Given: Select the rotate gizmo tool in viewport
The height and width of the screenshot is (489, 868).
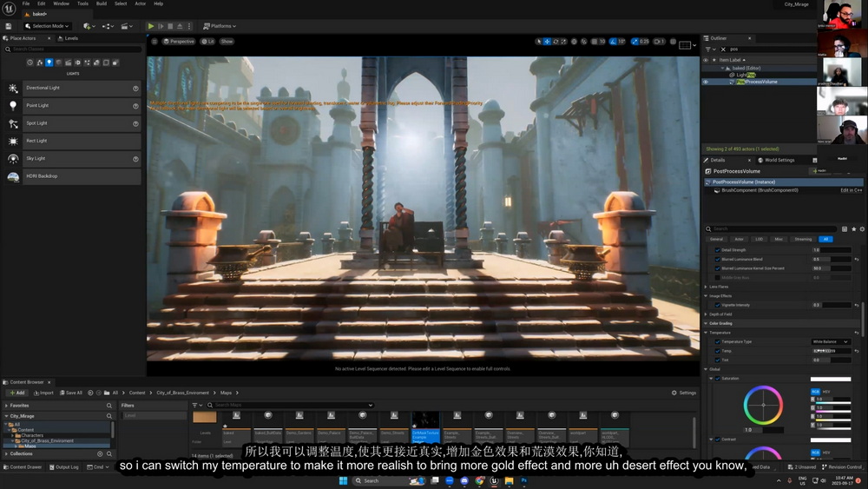Looking at the screenshot, I should click(556, 42).
